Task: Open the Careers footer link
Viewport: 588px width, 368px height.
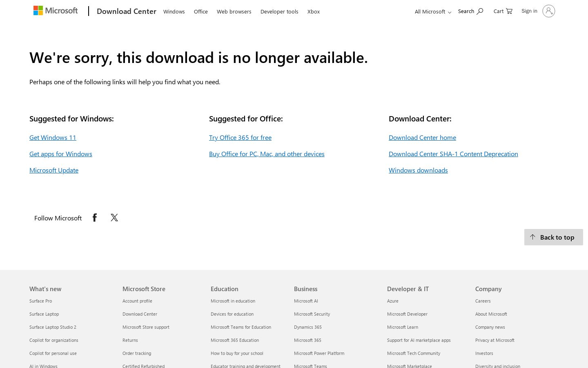Action: coord(483,301)
